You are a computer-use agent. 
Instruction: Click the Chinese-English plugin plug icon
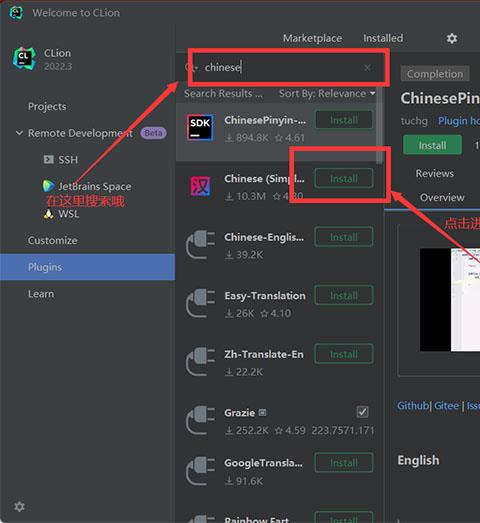200,244
